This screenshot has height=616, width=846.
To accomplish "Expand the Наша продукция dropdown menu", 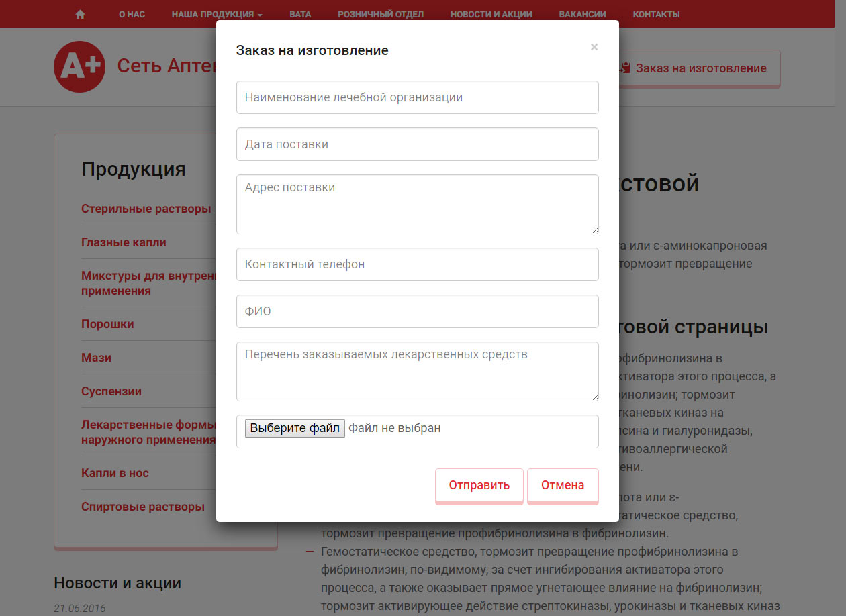I will pyautogui.click(x=216, y=14).
